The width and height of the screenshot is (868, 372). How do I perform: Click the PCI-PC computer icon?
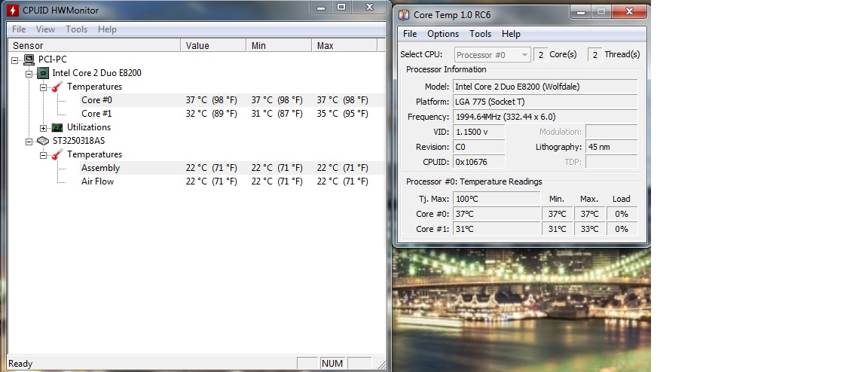tap(29, 59)
